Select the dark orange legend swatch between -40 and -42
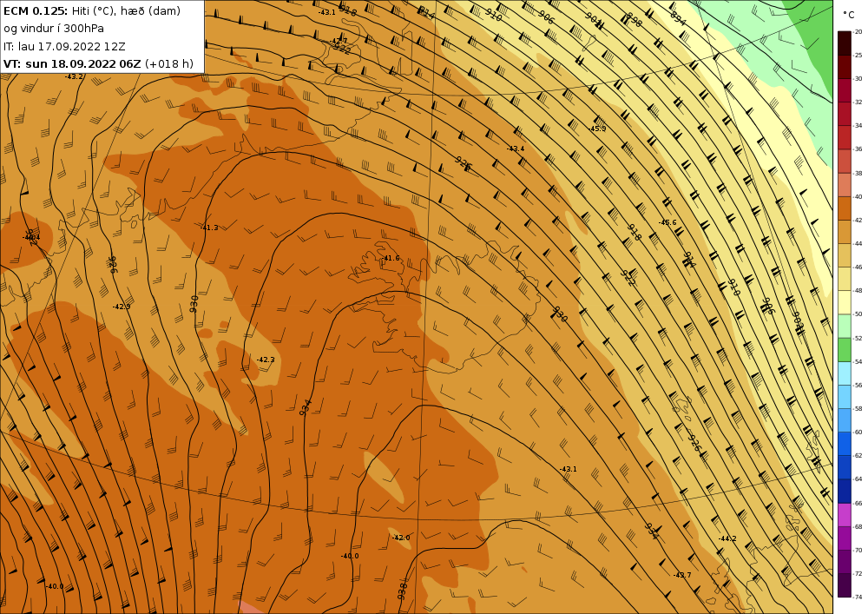The width and height of the screenshot is (868, 614). 845,208
